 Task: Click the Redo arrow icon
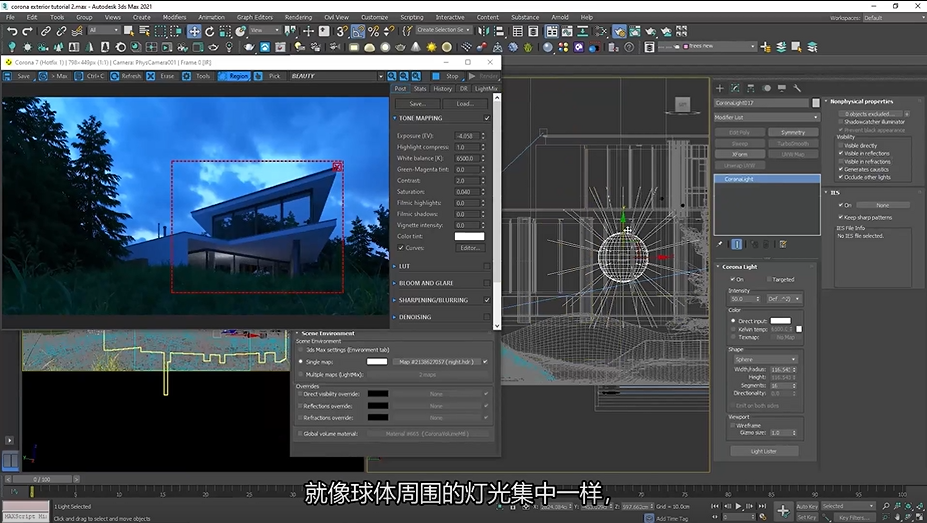(x=27, y=31)
